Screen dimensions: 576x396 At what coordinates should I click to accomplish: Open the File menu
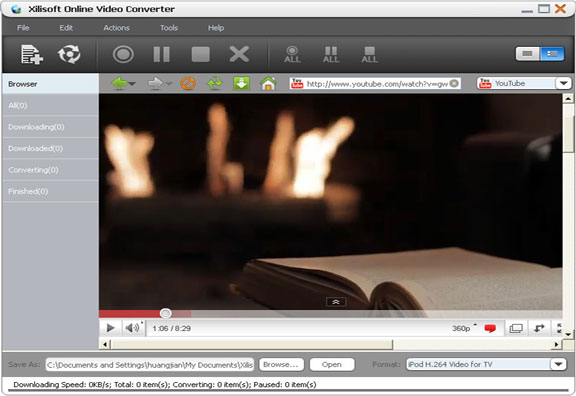tap(23, 28)
